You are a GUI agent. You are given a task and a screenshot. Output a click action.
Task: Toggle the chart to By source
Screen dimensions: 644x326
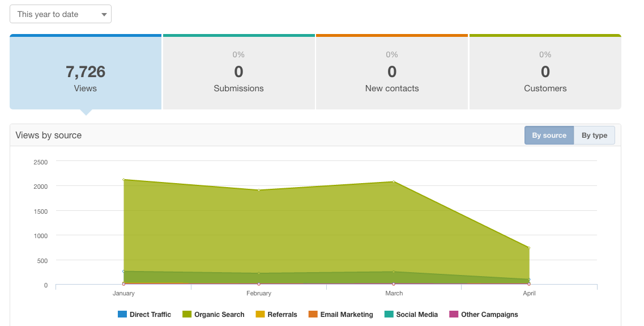(x=549, y=136)
